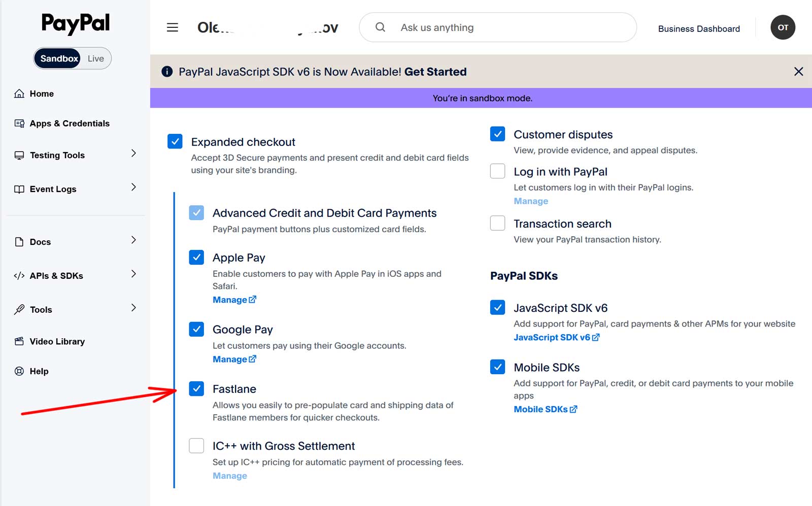Dismiss the SDK v6 announcement banner
812x506 pixels.
[798, 71]
